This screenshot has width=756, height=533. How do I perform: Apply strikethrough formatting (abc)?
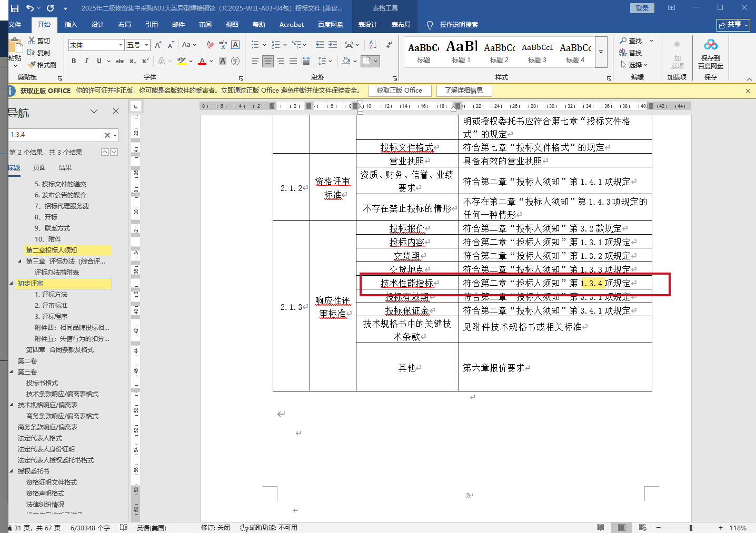120,61
